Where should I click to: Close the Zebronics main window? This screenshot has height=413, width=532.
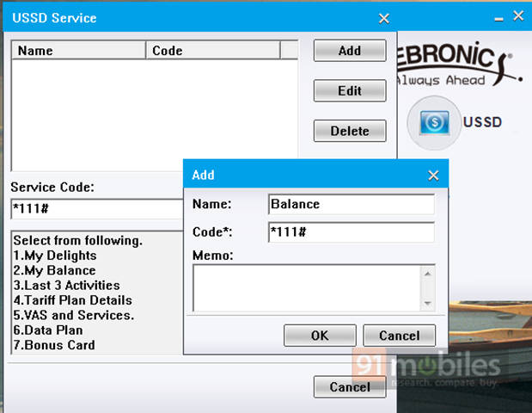point(518,16)
